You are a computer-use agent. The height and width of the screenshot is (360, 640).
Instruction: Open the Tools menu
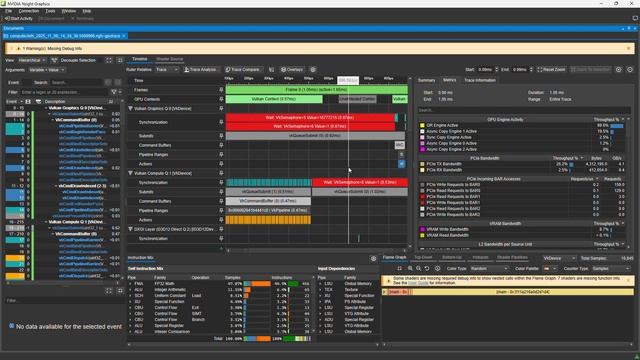(50, 11)
